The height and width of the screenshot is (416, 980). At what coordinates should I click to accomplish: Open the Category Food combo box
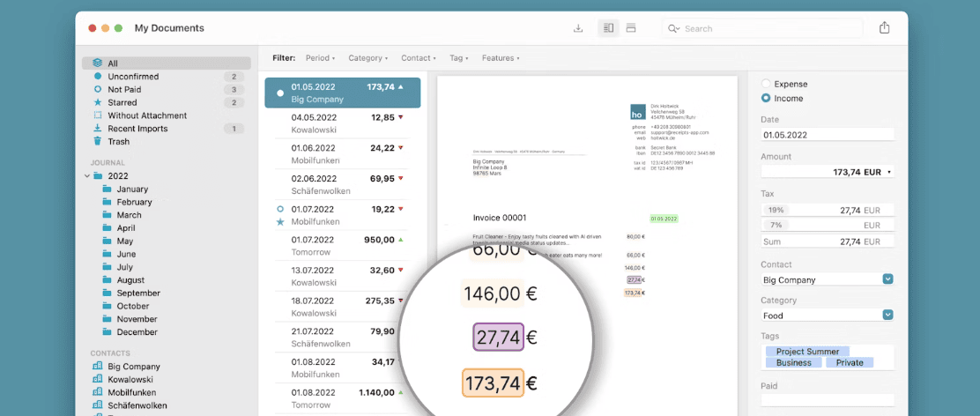coord(887,315)
